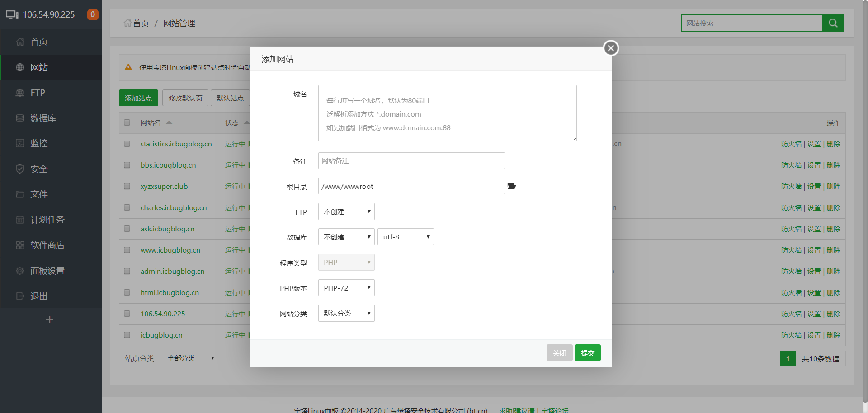Click the green search magnifier button
The image size is (868, 413).
(x=833, y=23)
